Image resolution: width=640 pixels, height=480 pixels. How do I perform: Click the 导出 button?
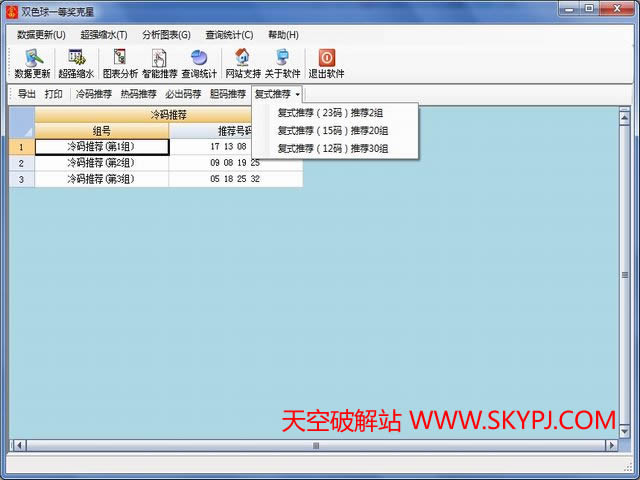27,94
